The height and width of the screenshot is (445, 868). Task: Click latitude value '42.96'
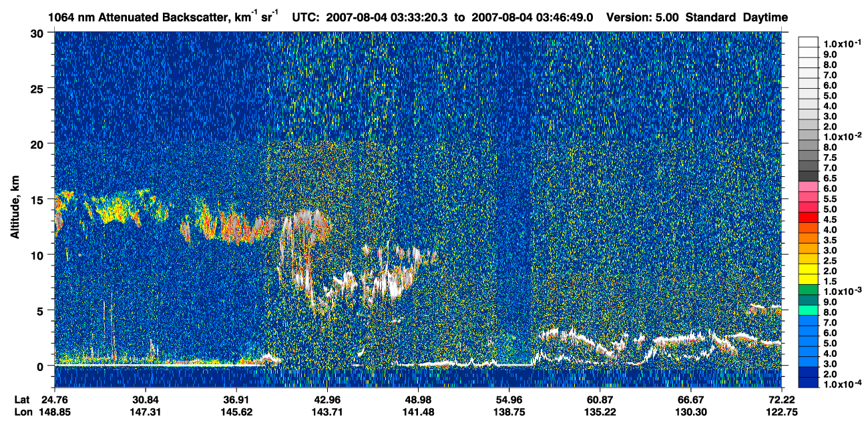tap(327, 399)
